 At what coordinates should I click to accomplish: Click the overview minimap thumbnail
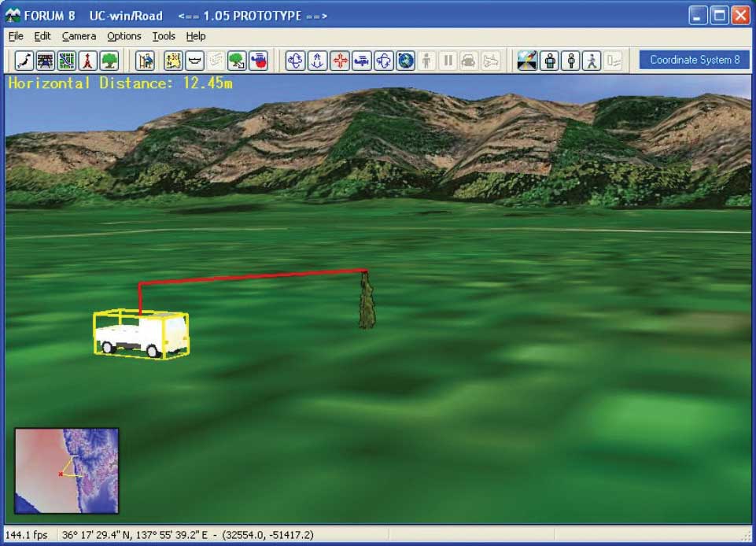pyautogui.click(x=67, y=470)
